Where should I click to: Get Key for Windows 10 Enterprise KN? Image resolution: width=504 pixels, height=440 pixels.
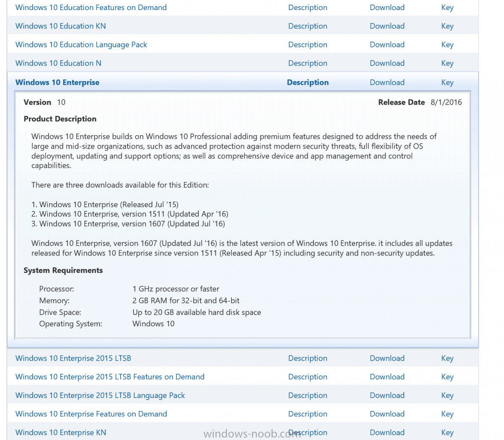(447, 432)
